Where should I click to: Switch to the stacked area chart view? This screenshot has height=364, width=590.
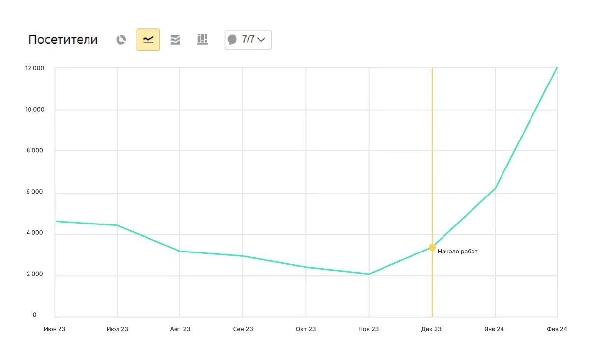tap(176, 40)
